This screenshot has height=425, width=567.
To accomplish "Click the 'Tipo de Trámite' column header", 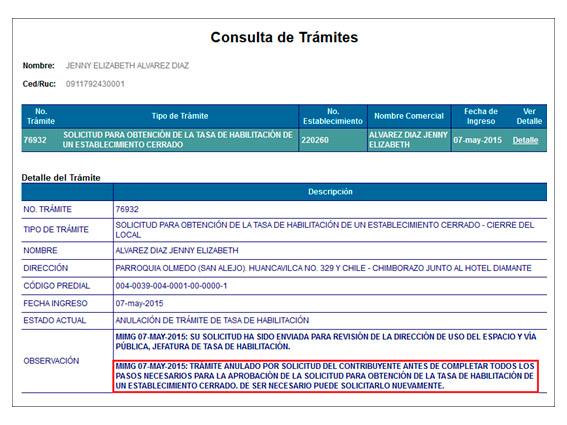I will click(180, 116).
